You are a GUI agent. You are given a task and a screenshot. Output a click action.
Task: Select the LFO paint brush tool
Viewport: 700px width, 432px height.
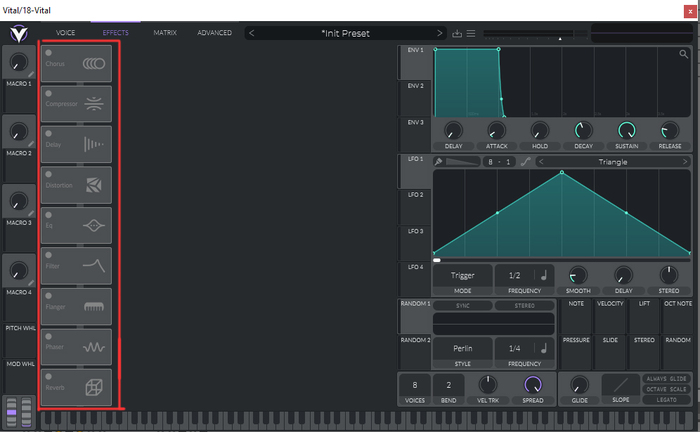439,161
